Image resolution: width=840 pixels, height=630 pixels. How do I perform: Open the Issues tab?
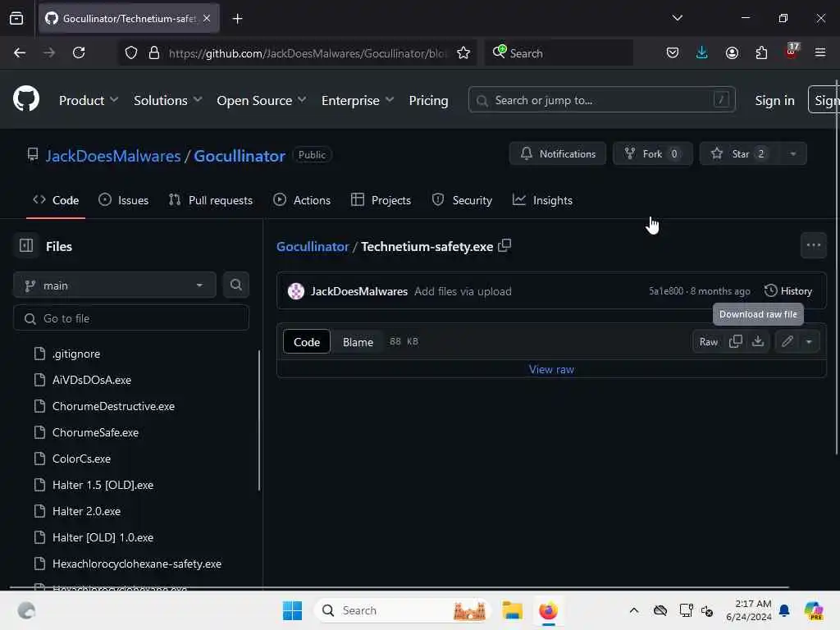click(x=124, y=200)
